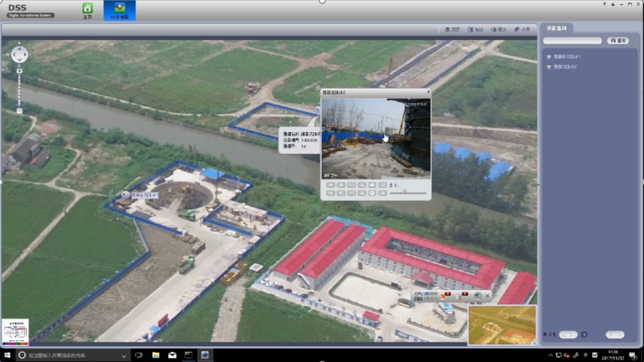Close the CPU and network status widget
The image size is (644, 362).
(x=488, y=296)
